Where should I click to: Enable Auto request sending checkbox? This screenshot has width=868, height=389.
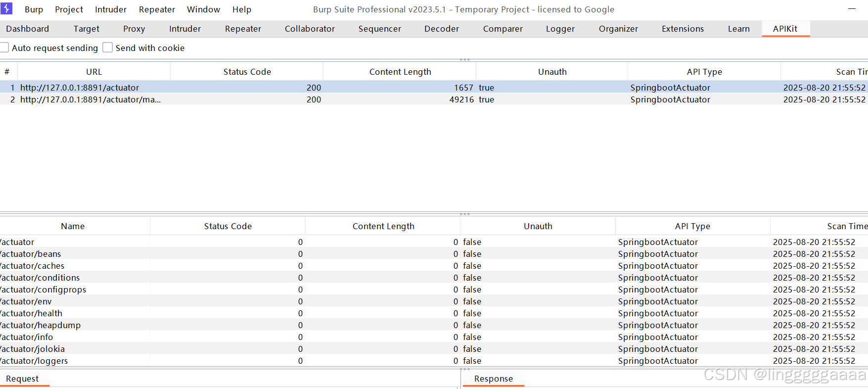[4, 48]
